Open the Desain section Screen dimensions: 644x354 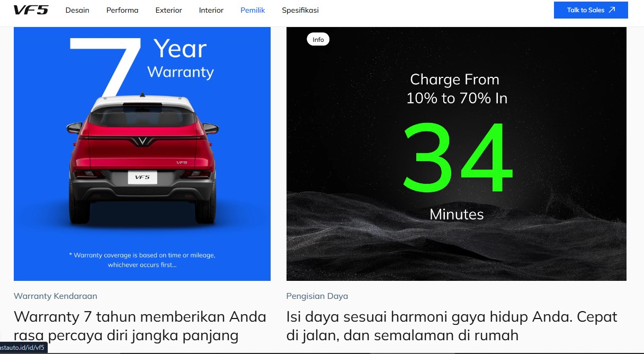(x=77, y=10)
